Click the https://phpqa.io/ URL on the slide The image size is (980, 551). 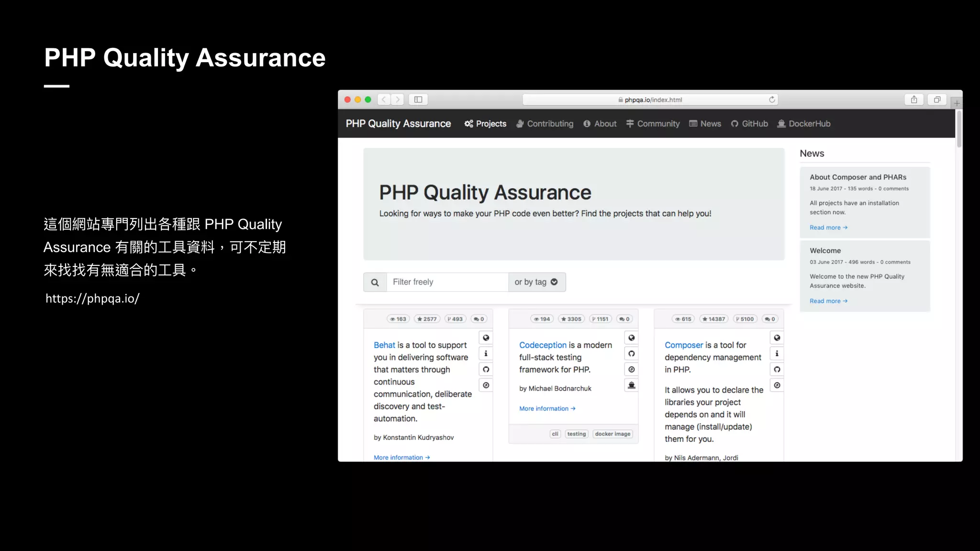(92, 298)
